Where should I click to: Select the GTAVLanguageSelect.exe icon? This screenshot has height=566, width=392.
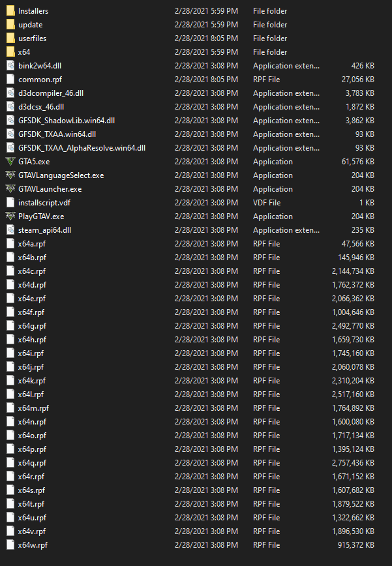pyautogui.click(x=10, y=175)
